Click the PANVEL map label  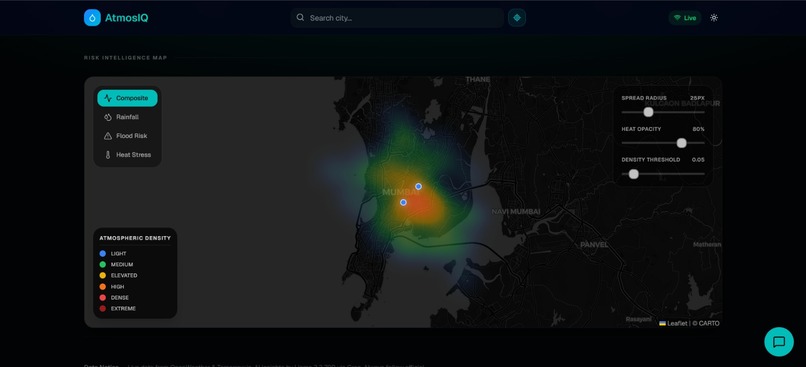click(594, 245)
